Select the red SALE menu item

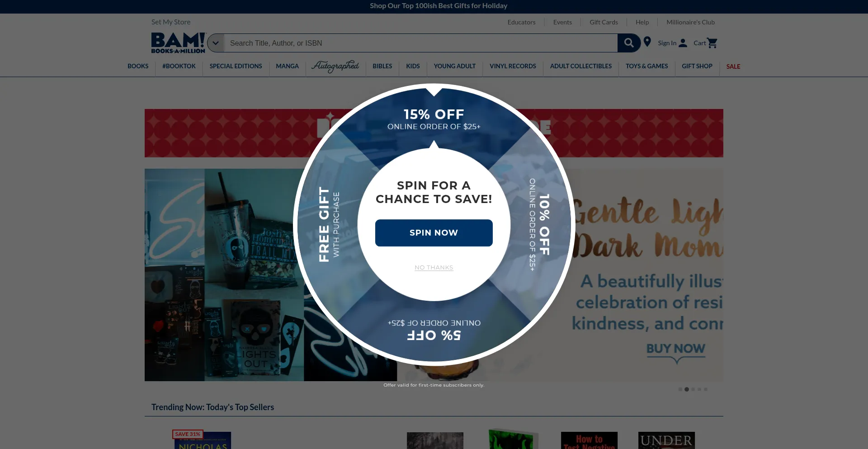coord(733,66)
